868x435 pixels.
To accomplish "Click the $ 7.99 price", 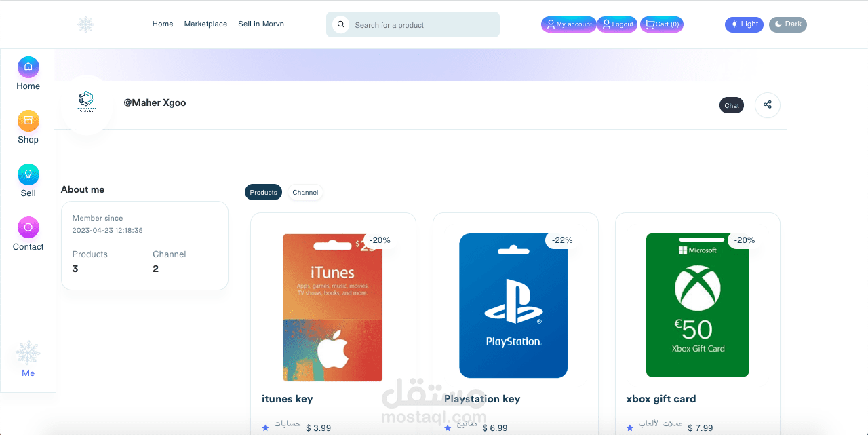I will tap(701, 428).
